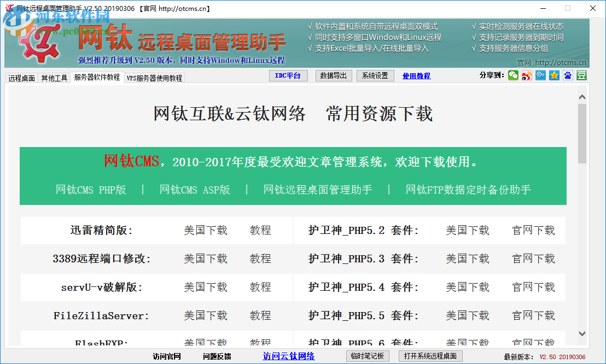Click 打开系统远程桌面 at the bottom

click(430, 355)
